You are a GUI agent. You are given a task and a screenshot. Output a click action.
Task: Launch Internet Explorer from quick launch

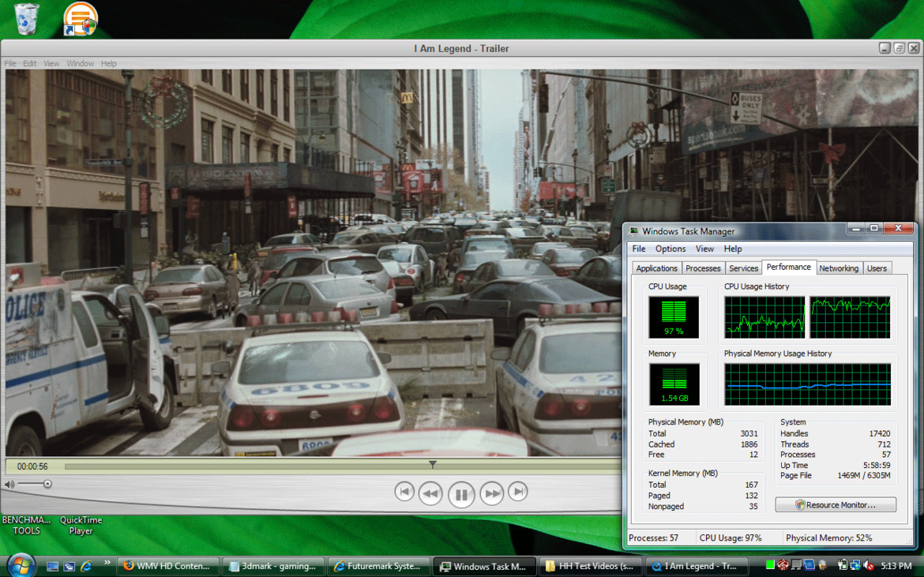point(86,567)
